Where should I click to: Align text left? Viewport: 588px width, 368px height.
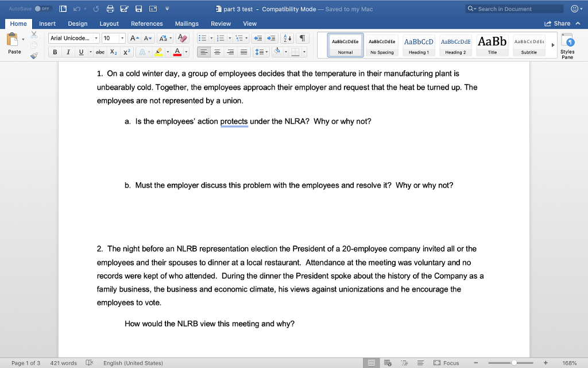(x=204, y=52)
